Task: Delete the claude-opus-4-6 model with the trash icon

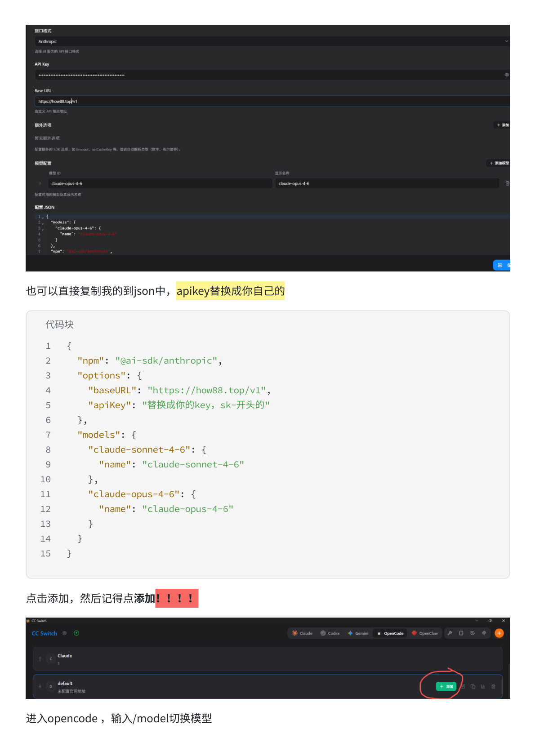Action: (x=507, y=183)
